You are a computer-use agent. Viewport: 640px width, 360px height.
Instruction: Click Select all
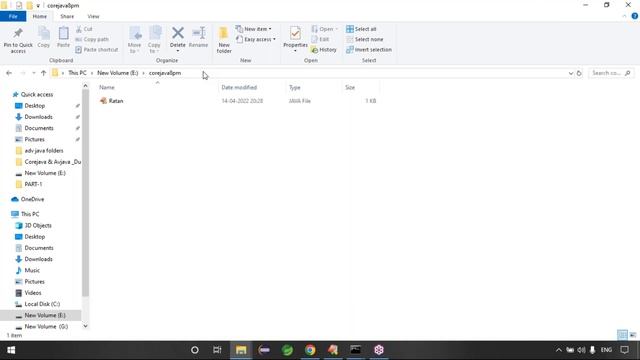click(x=361, y=29)
